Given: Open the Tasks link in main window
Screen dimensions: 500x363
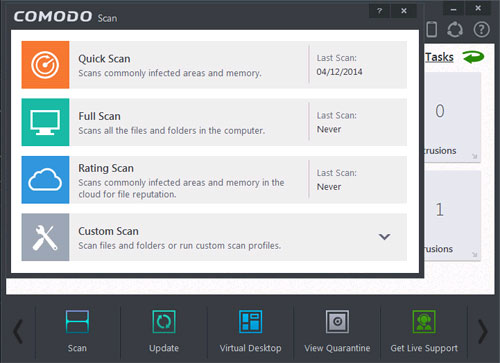Looking at the screenshot, I should [x=439, y=57].
